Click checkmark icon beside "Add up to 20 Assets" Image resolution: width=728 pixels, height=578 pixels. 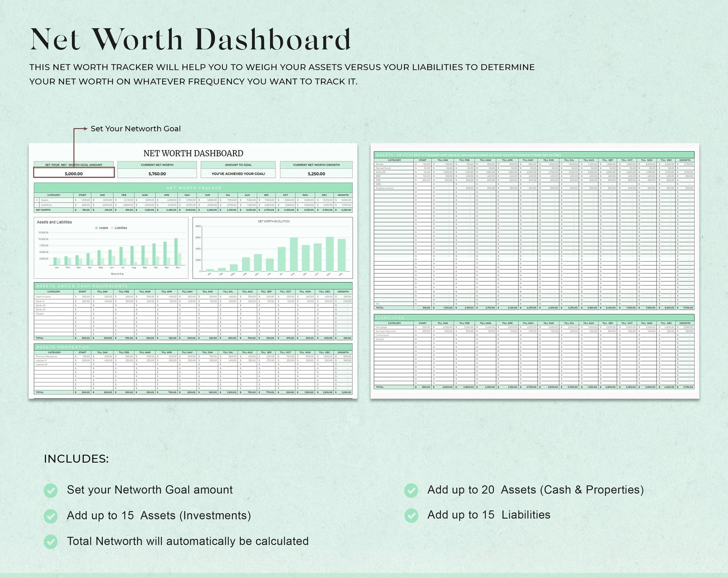click(411, 490)
